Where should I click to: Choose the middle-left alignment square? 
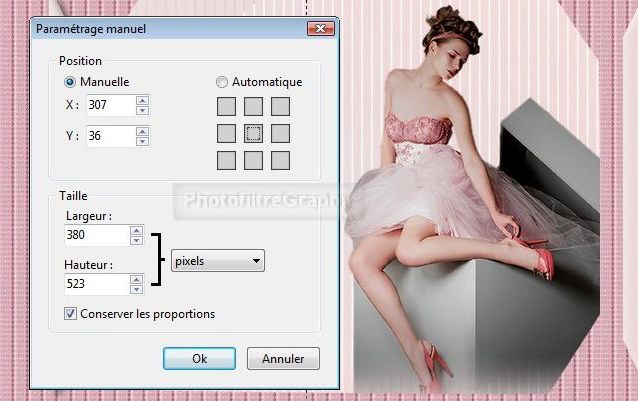(x=226, y=133)
